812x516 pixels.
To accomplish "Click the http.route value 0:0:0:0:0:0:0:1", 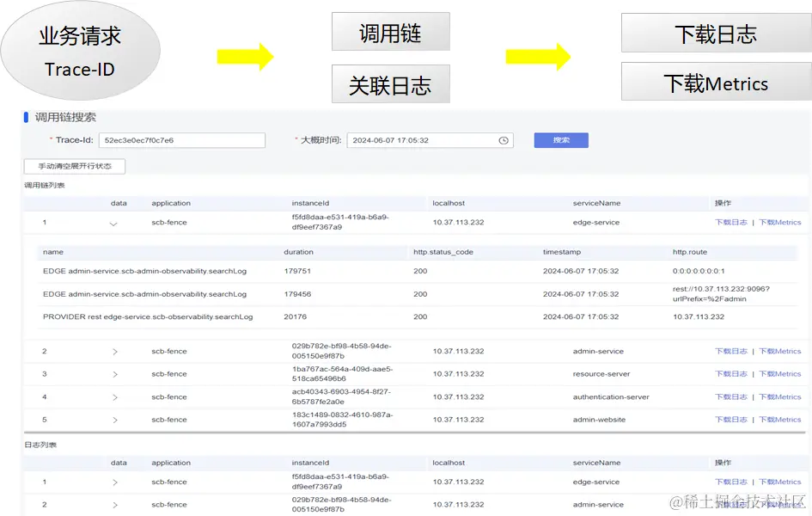I will (699, 271).
